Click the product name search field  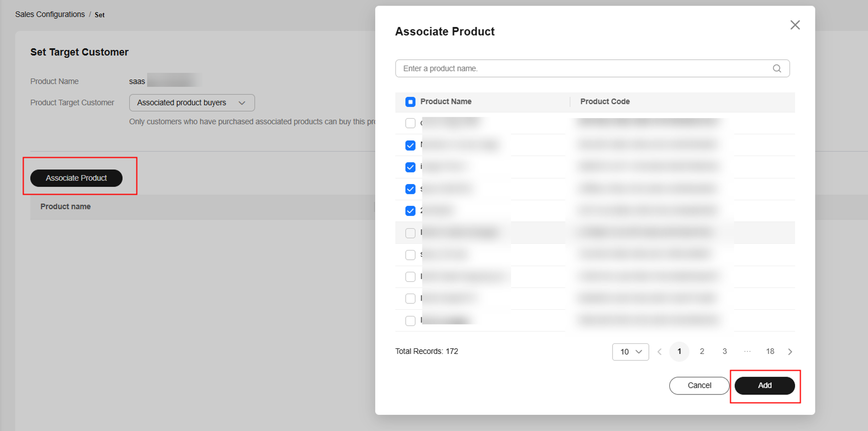coord(583,68)
